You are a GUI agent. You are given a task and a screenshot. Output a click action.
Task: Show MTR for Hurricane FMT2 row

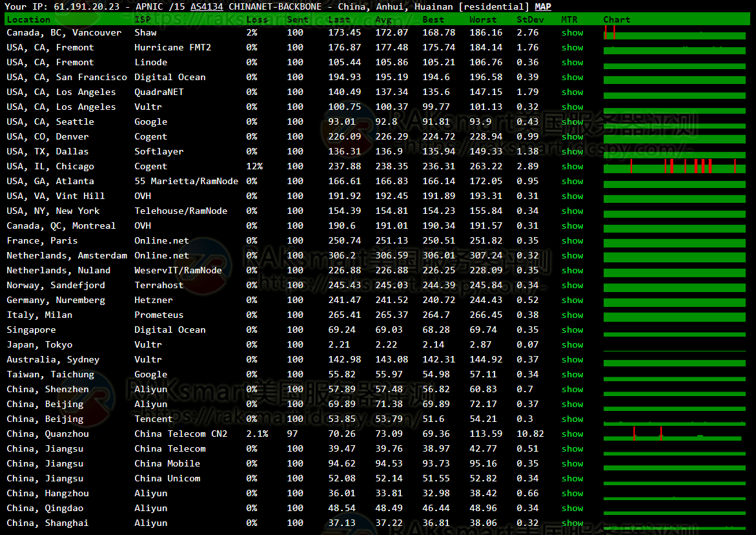pos(572,48)
